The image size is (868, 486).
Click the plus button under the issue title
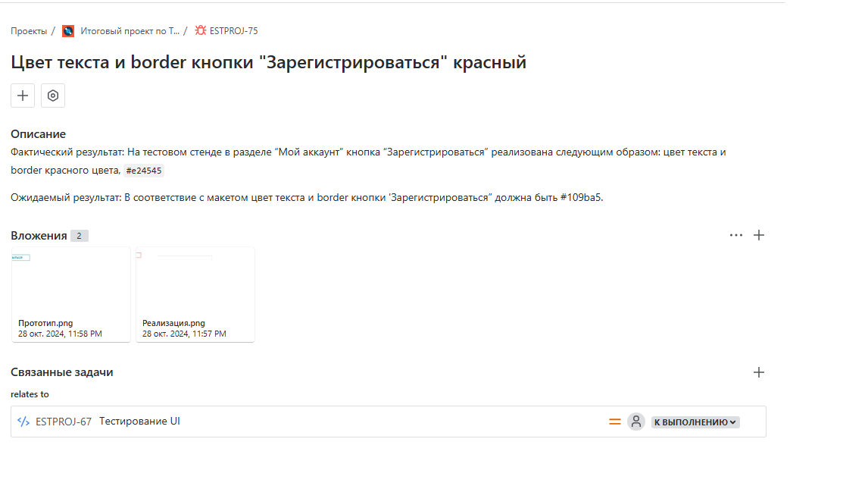(23, 96)
